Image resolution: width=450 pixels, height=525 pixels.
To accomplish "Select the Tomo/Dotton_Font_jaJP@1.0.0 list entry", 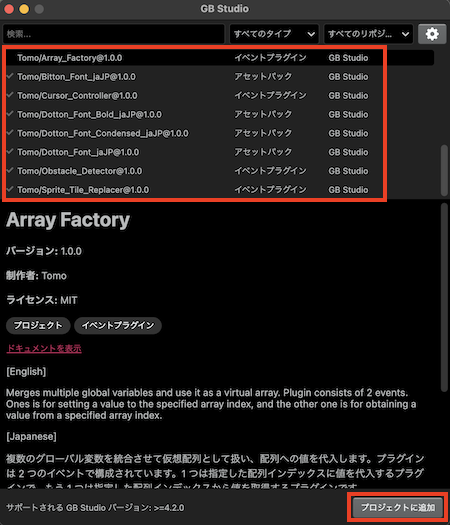I will 219,152.
